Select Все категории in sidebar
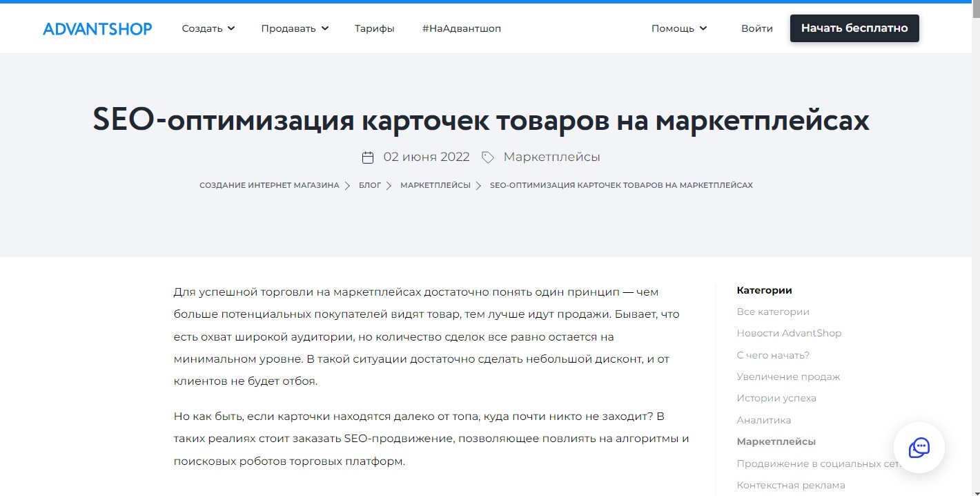980x496 pixels. (x=773, y=312)
